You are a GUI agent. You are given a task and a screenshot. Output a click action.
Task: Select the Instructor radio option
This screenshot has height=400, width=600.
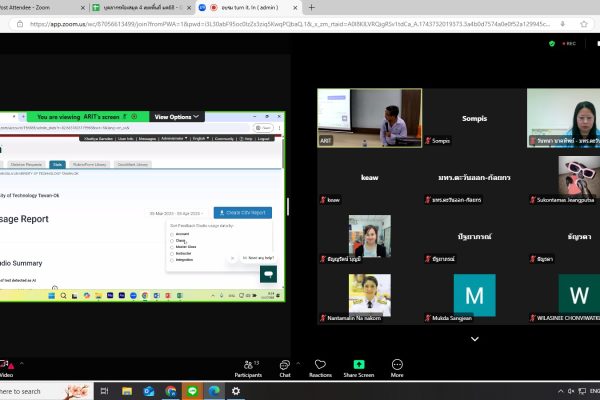(x=172, y=254)
